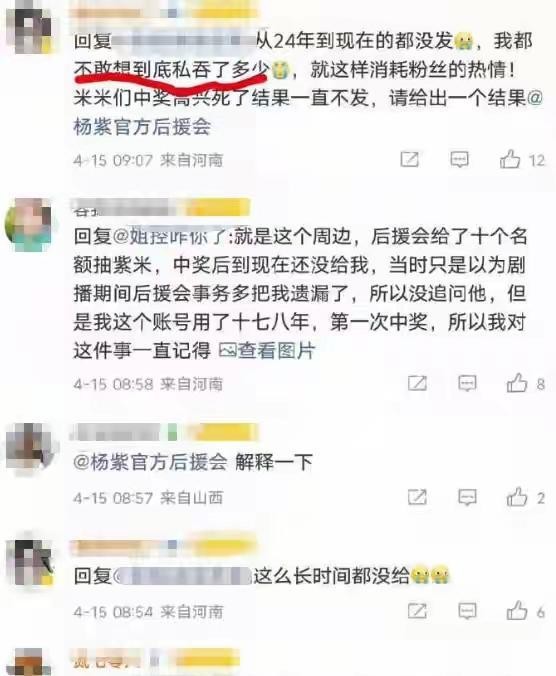Open 杨紫官方后援会 mention in first comment
Screen dimensions: 556x676
click(142, 126)
